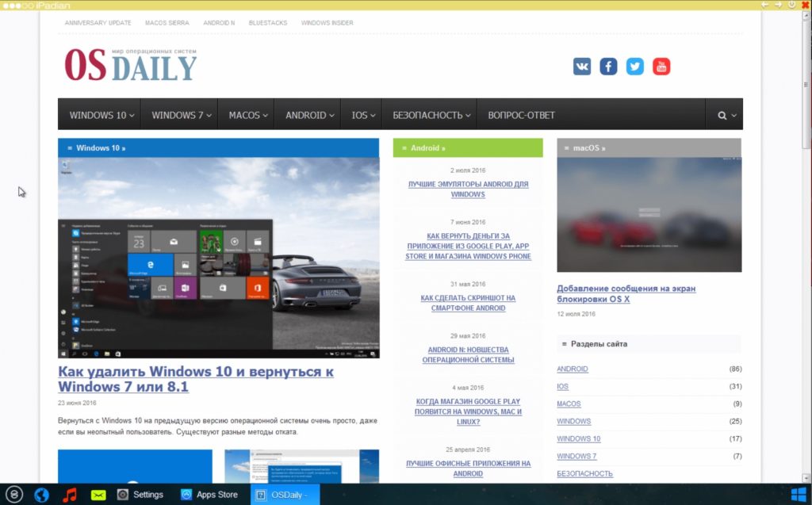The image size is (812, 505).
Task: Click the 'мир операционных систем' tagline
Action: [x=154, y=52]
